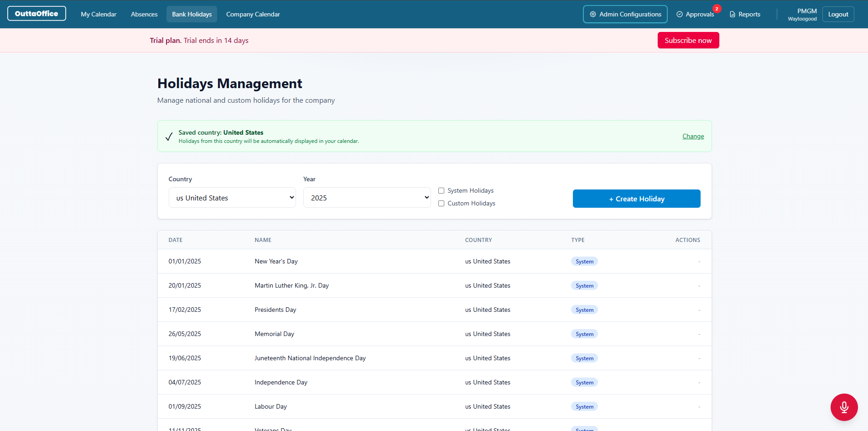Screen dimensions: 868x431
Task: Click the System badge for Labour Day
Action: [584, 407]
